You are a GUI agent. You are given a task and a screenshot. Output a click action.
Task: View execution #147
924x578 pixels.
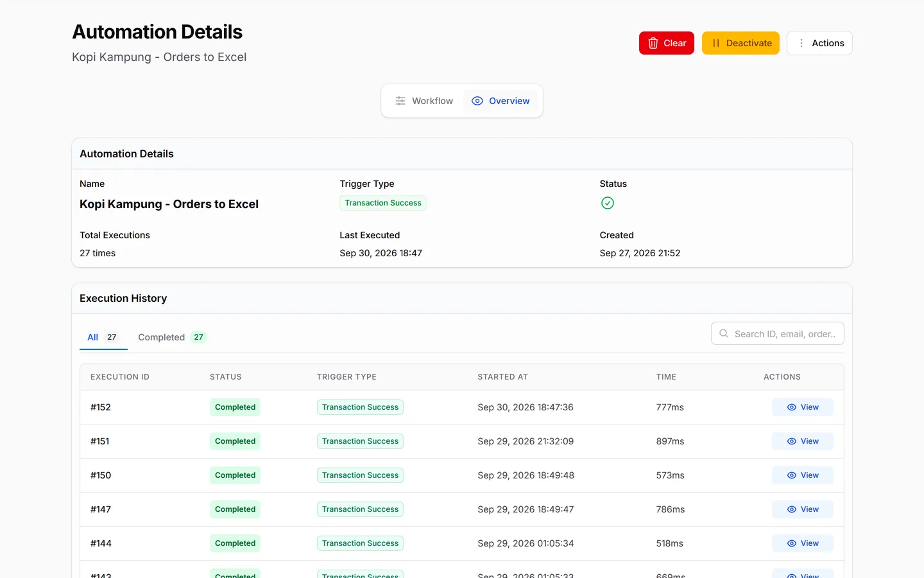(x=803, y=509)
